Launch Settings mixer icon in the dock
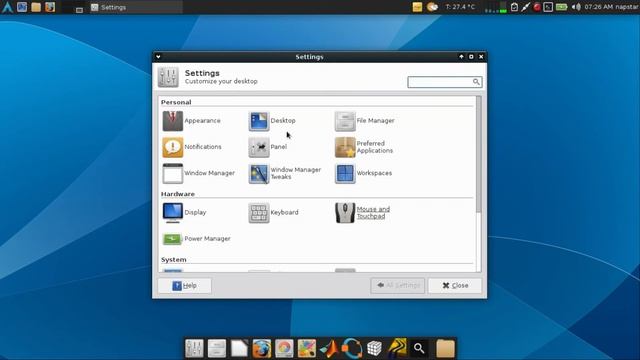Screen dimensions: 640x360 click(x=194, y=349)
